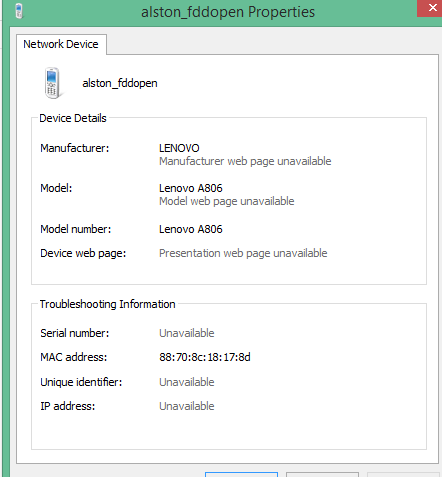Click the highlighted default button at the dialog bottom
Image resolution: width=442 pixels, height=477 pixels.
coord(241,474)
